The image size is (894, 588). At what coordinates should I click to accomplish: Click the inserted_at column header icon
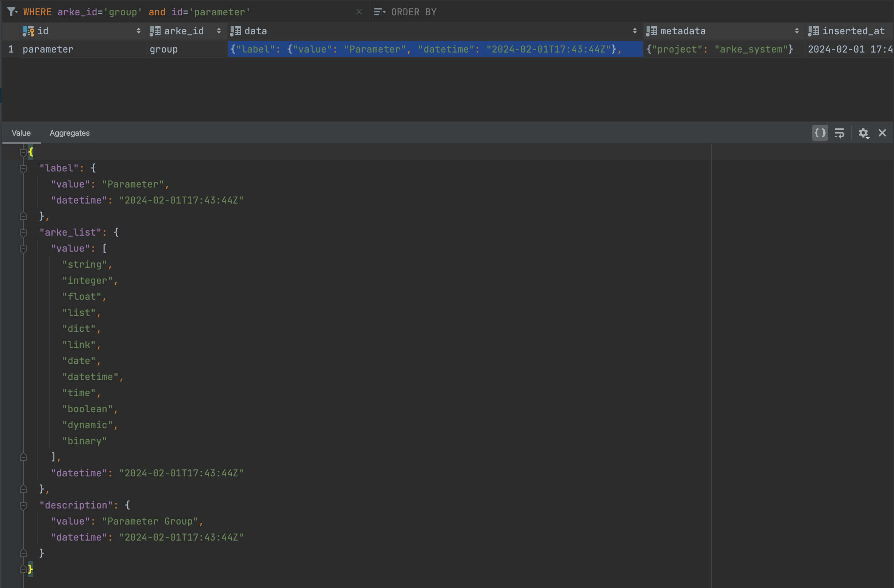pos(813,31)
